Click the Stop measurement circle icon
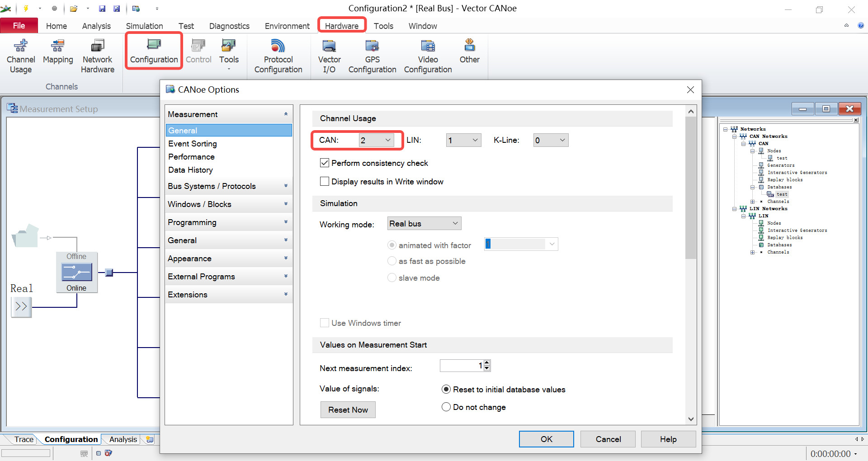 tap(54, 8)
